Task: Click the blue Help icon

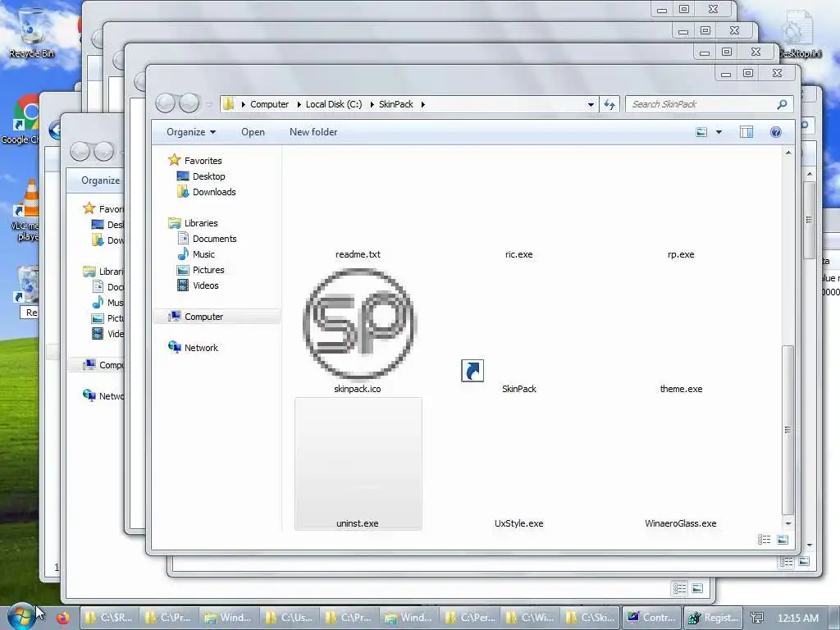Action: pos(776,132)
